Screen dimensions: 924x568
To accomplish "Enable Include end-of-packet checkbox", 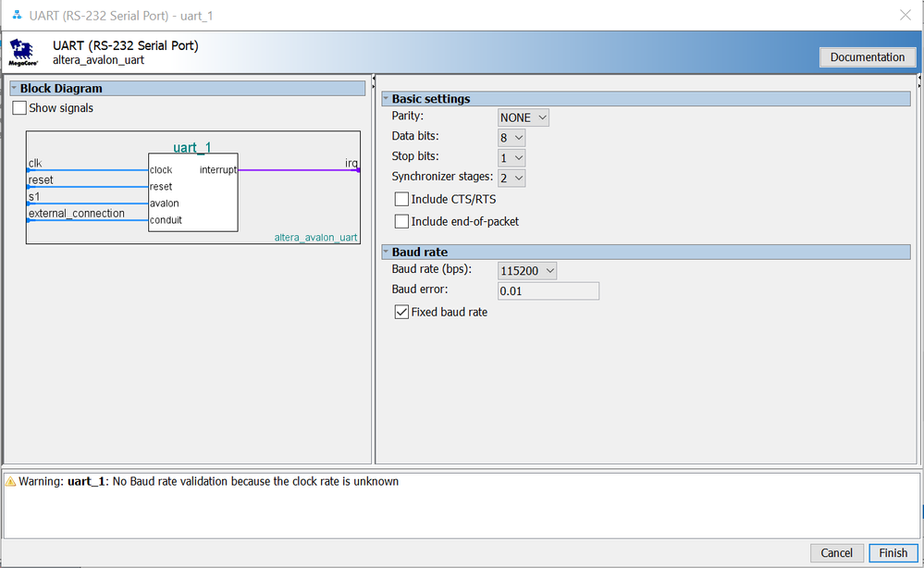I will [401, 221].
